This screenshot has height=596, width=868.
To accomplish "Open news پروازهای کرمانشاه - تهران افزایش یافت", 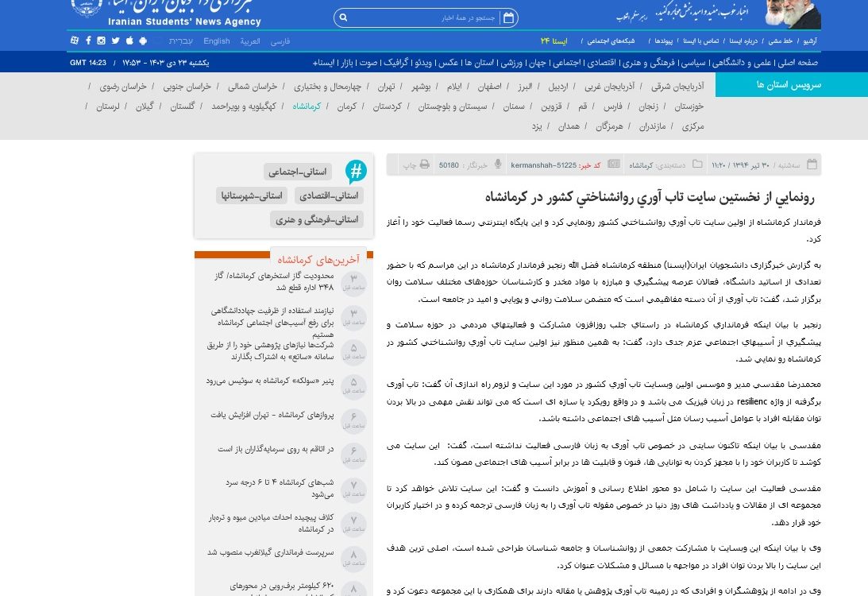I will tap(272, 416).
